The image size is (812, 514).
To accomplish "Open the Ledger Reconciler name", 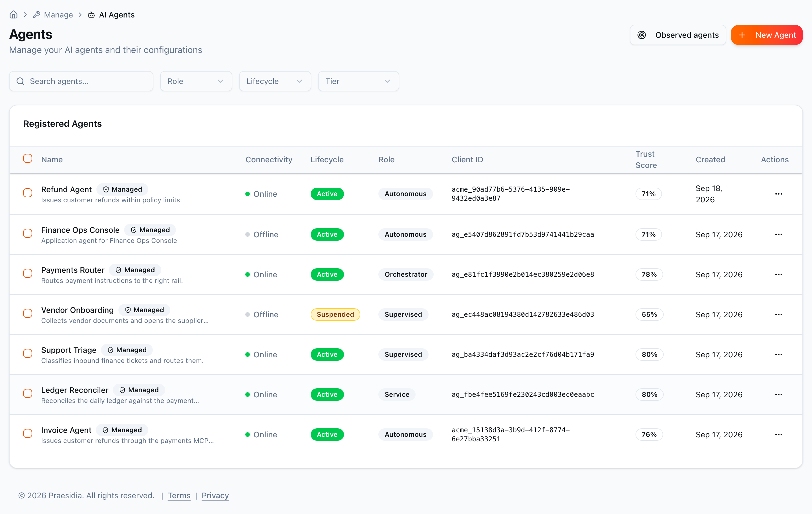I will pos(75,390).
